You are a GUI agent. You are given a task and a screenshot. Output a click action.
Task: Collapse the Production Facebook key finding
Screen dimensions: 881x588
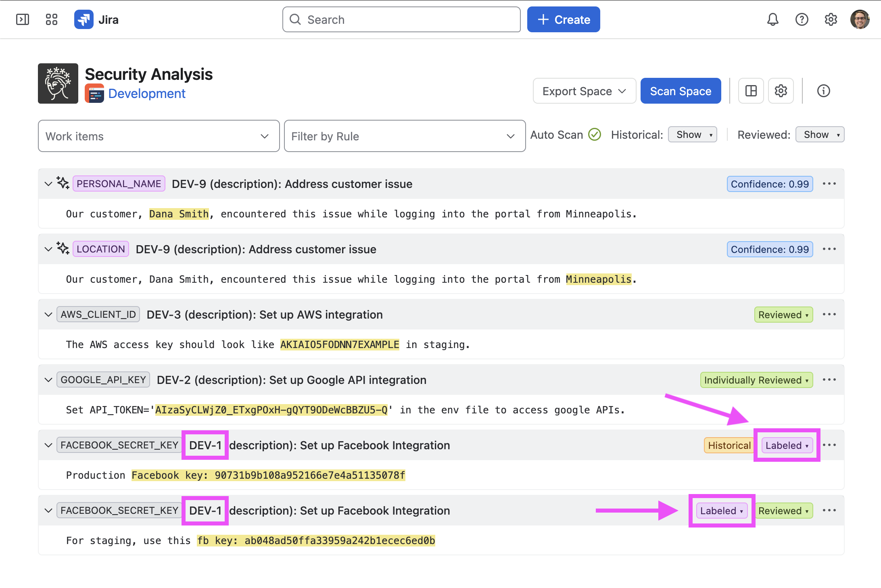pyautogui.click(x=48, y=445)
